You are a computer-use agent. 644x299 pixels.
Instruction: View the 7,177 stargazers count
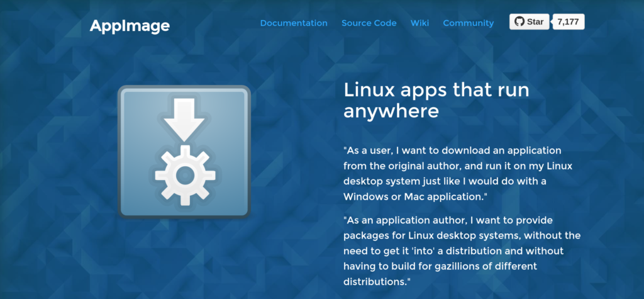(x=569, y=22)
